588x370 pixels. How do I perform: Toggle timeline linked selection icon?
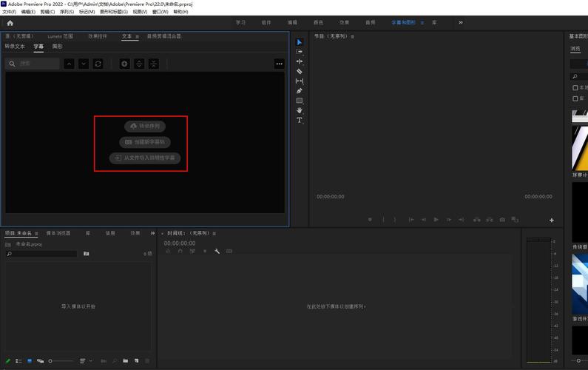pos(192,252)
